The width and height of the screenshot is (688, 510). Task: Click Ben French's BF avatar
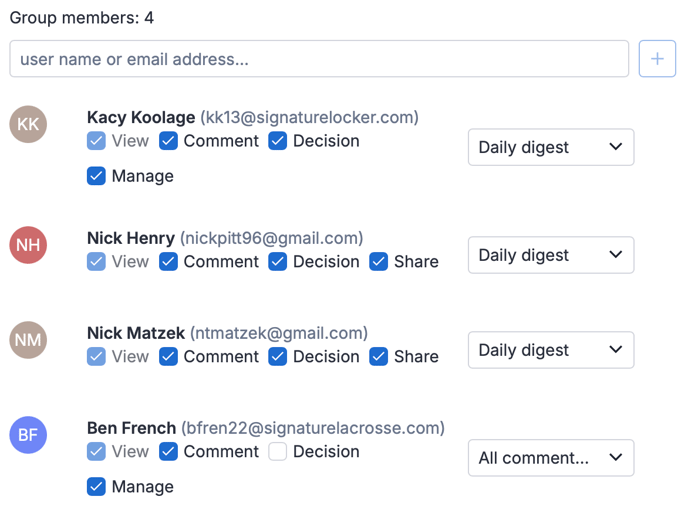[x=28, y=435]
